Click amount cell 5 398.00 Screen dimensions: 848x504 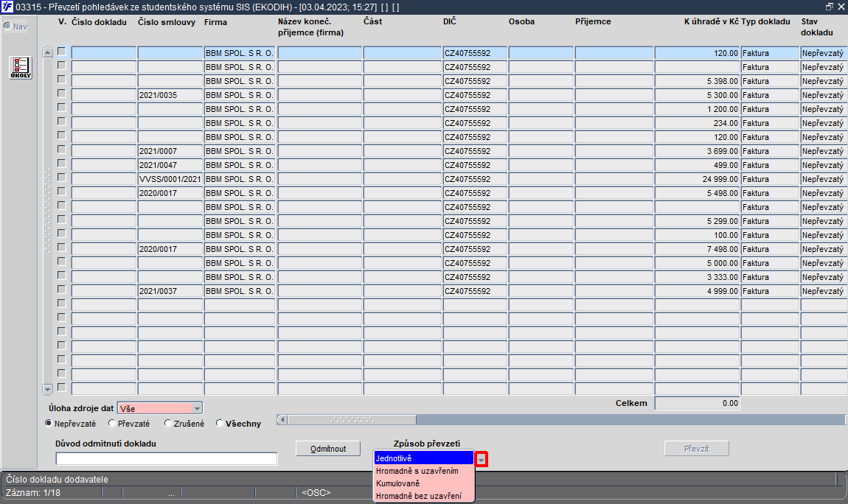(697, 81)
